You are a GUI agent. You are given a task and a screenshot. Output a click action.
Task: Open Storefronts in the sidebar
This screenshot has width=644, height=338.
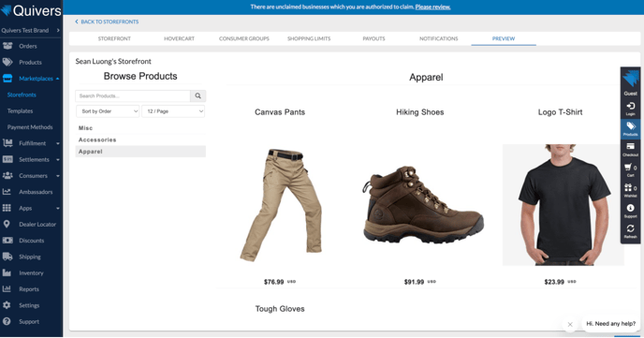click(22, 95)
